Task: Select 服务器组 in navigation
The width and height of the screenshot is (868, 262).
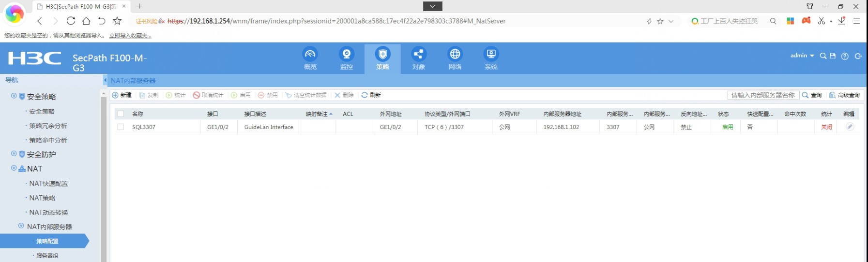Action: pyautogui.click(x=47, y=256)
